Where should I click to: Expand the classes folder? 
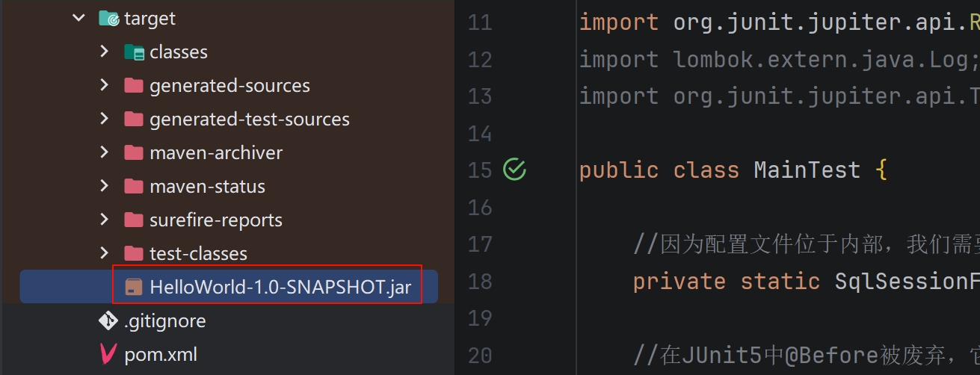(104, 52)
